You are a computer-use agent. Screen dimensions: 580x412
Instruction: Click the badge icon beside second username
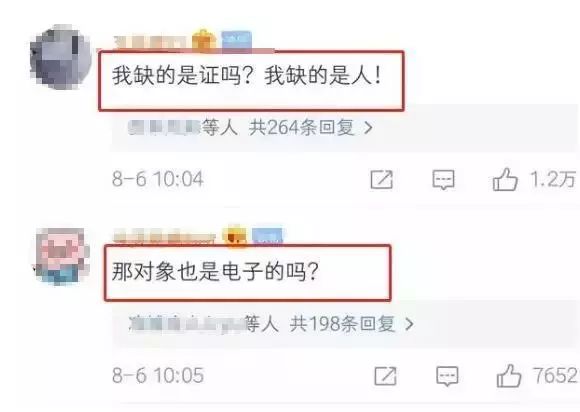(x=234, y=235)
